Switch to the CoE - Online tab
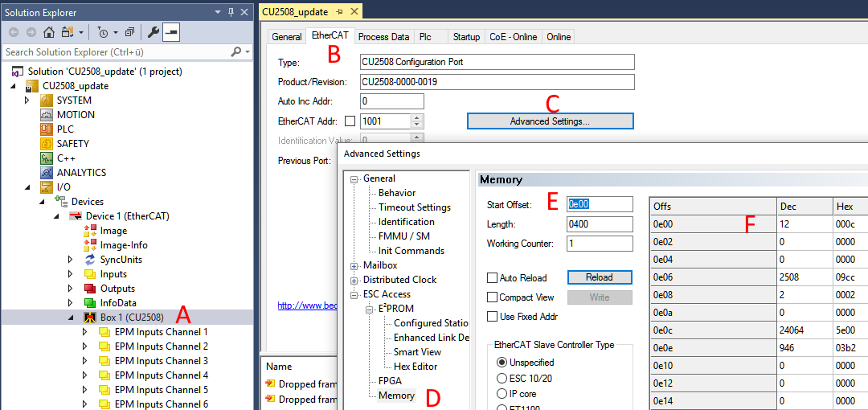 (x=513, y=36)
